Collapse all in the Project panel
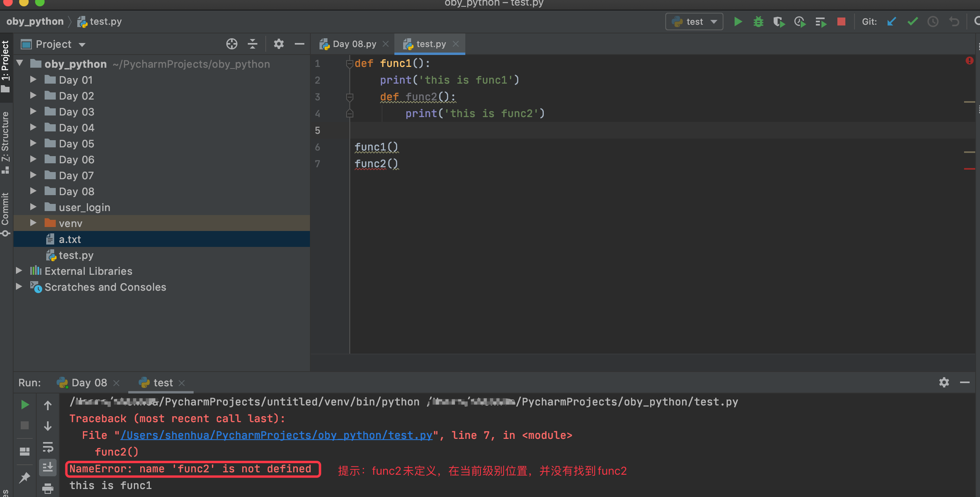 [253, 44]
